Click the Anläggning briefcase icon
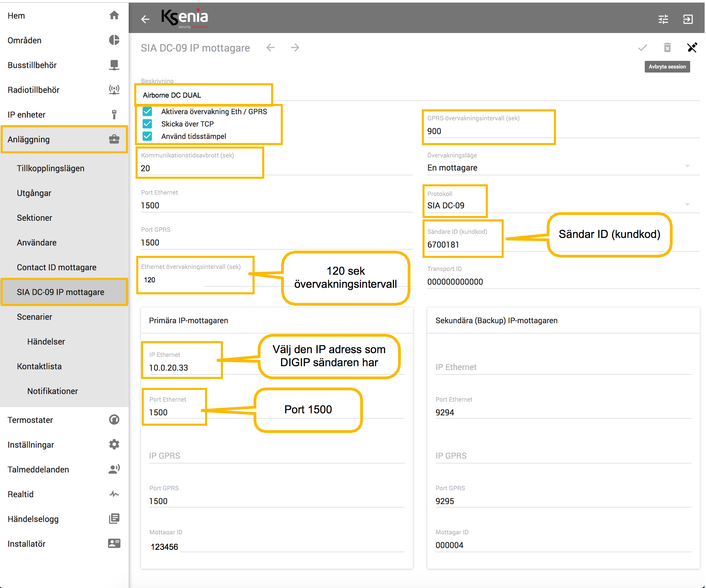The image size is (706, 588). pos(114,139)
